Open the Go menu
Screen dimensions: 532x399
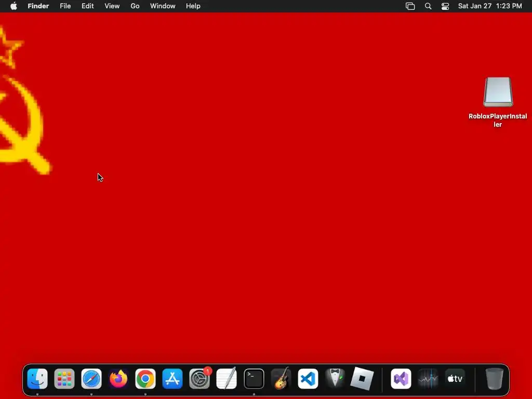tap(135, 6)
